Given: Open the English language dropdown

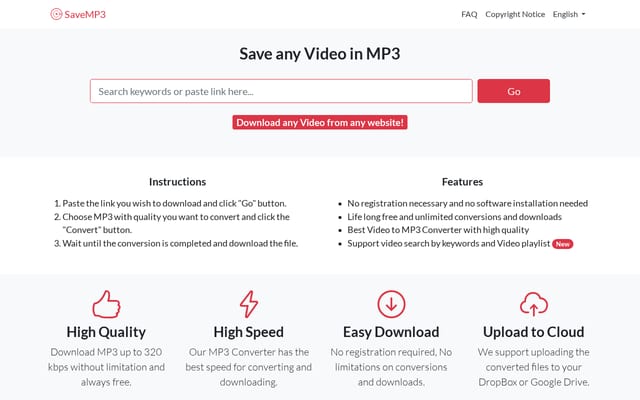Looking at the screenshot, I should [569, 14].
